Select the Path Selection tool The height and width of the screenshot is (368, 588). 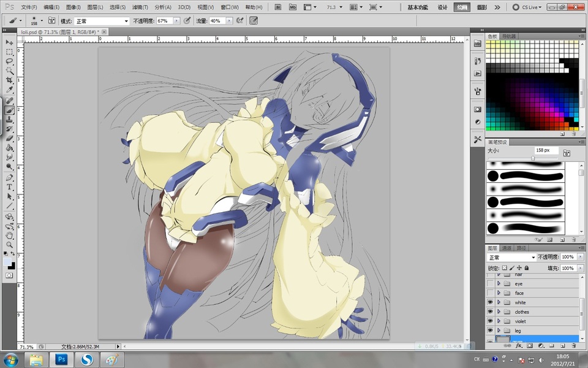click(9, 196)
